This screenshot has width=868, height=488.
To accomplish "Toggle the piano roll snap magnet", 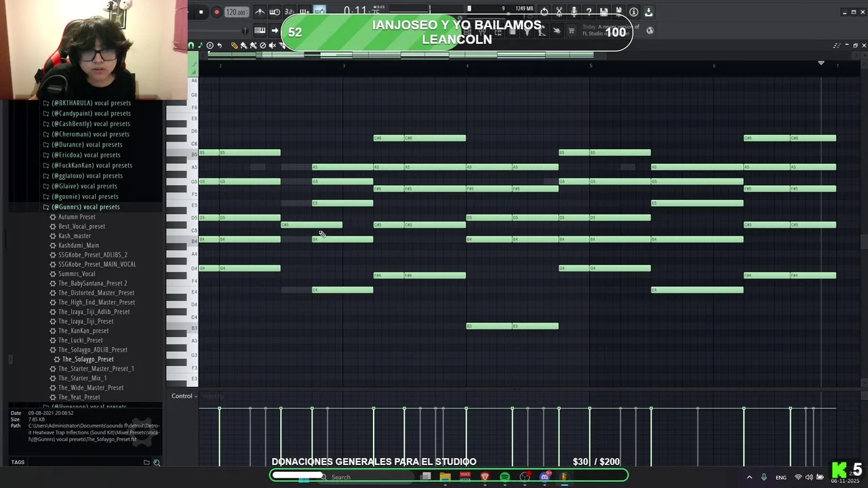I will pyautogui.click(x=191, y=45).
